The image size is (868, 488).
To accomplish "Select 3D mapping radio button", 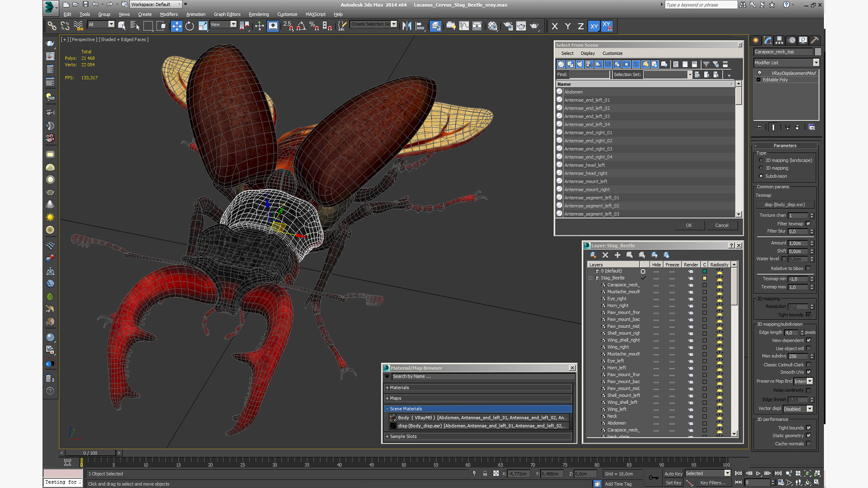I will click(761, 168).
